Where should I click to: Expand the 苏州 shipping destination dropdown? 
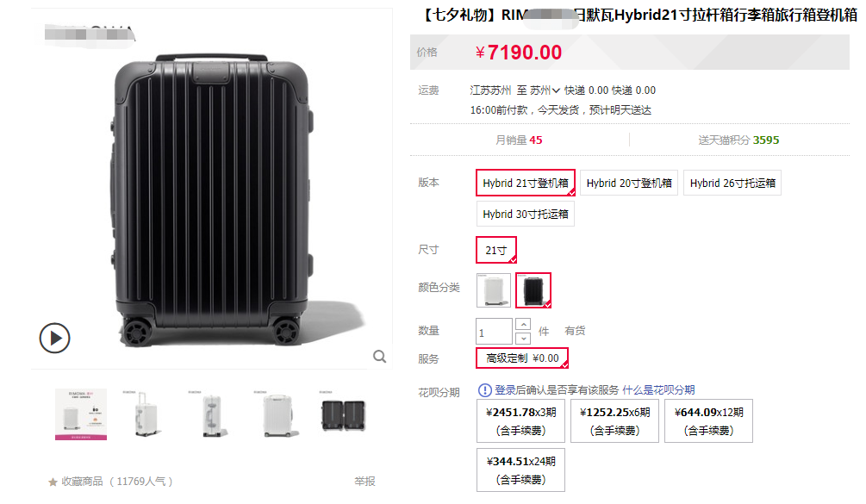click(x=545, y=90)
